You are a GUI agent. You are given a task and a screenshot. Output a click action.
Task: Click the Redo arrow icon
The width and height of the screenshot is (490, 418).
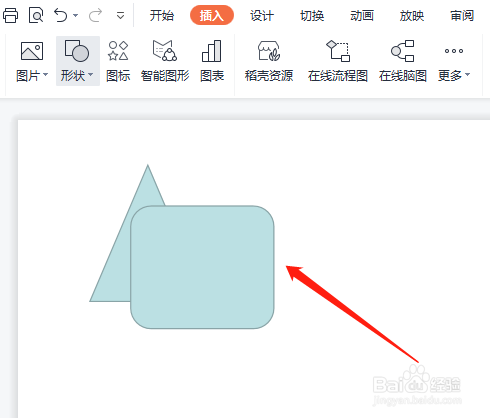coord(95,15)
